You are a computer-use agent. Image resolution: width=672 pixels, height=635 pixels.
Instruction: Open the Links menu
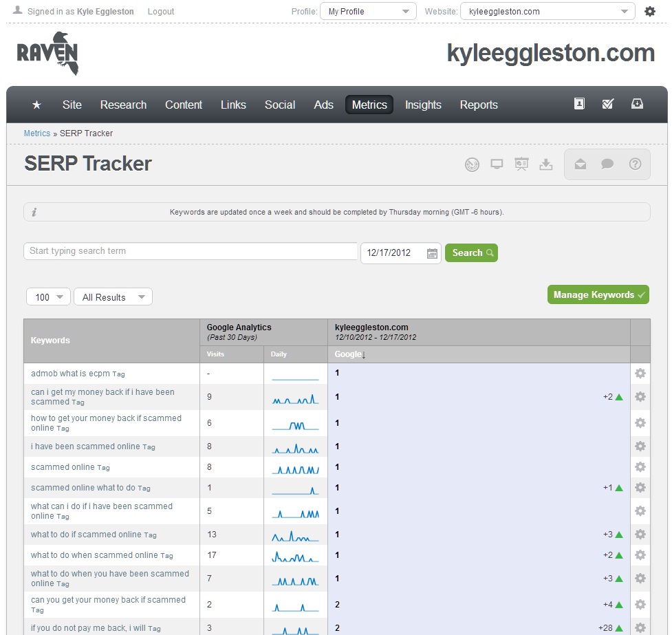pos(233,105)
